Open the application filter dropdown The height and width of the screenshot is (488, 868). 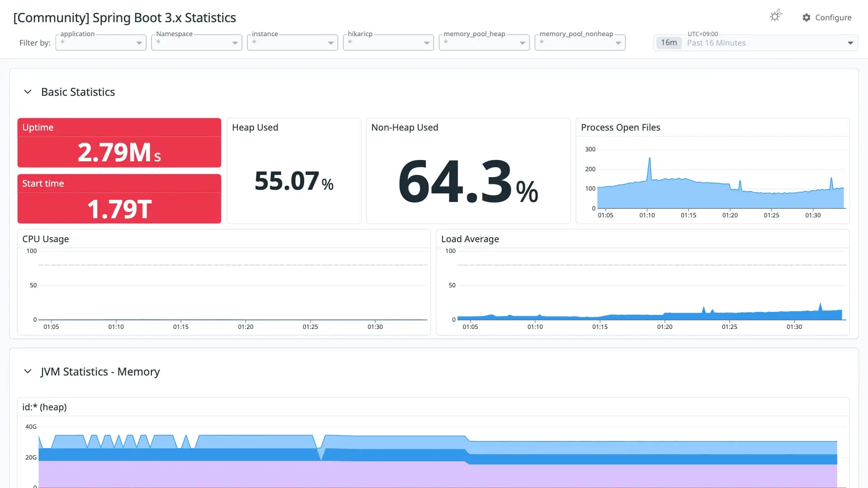[101, 42]
